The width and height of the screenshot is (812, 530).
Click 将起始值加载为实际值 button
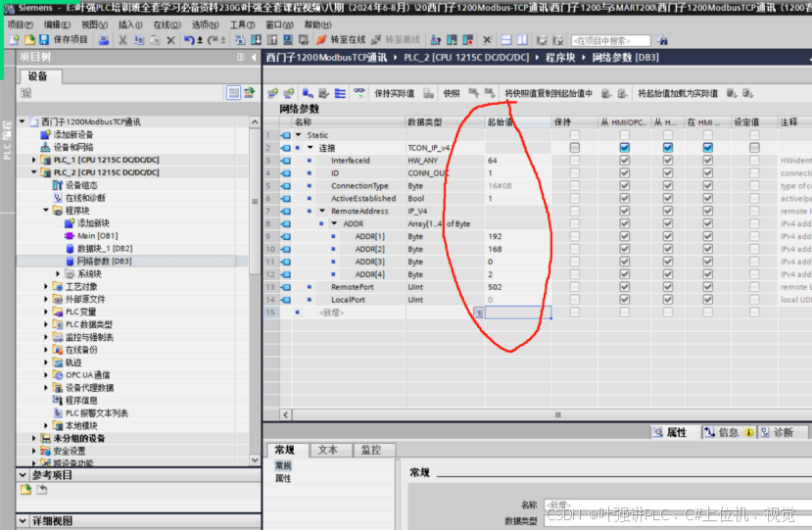click(x=678, y=93)
